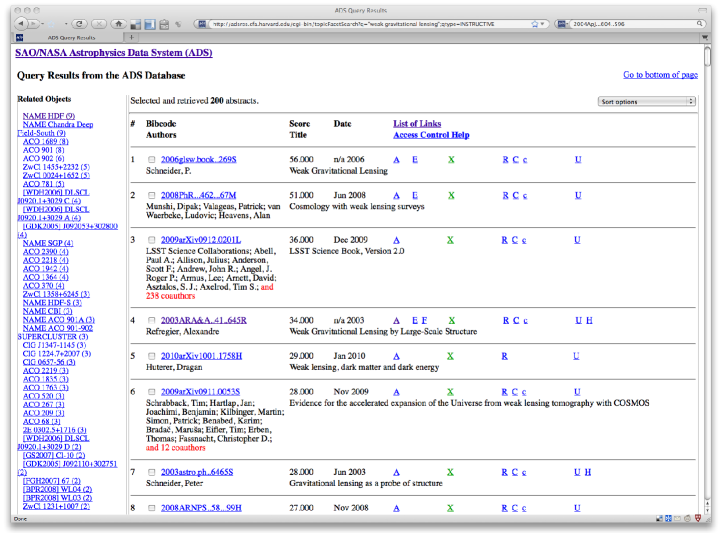Click the stop loading button

[x=99, y=22]
